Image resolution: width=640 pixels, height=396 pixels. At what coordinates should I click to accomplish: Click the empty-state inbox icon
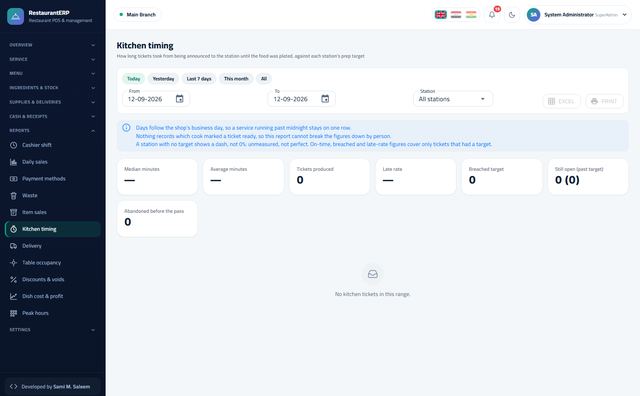point(373,274)
